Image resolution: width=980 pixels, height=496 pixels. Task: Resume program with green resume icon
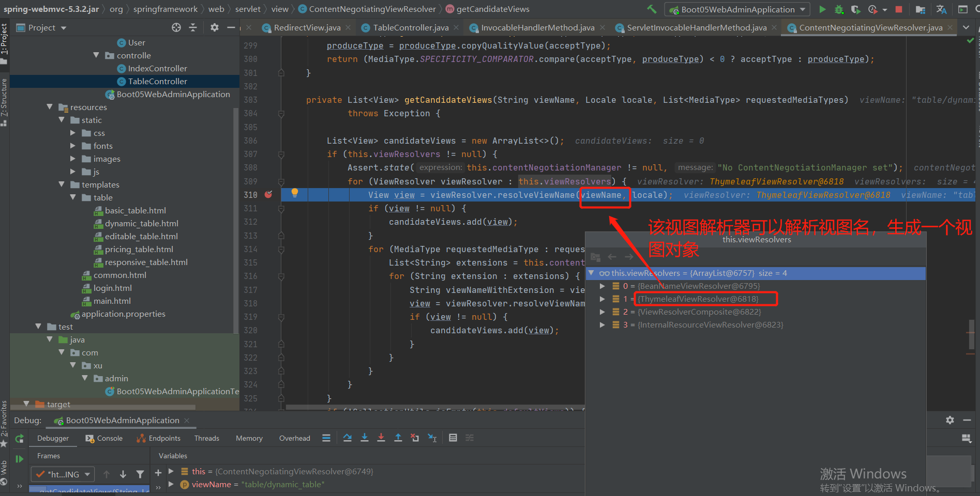[20, 459]
